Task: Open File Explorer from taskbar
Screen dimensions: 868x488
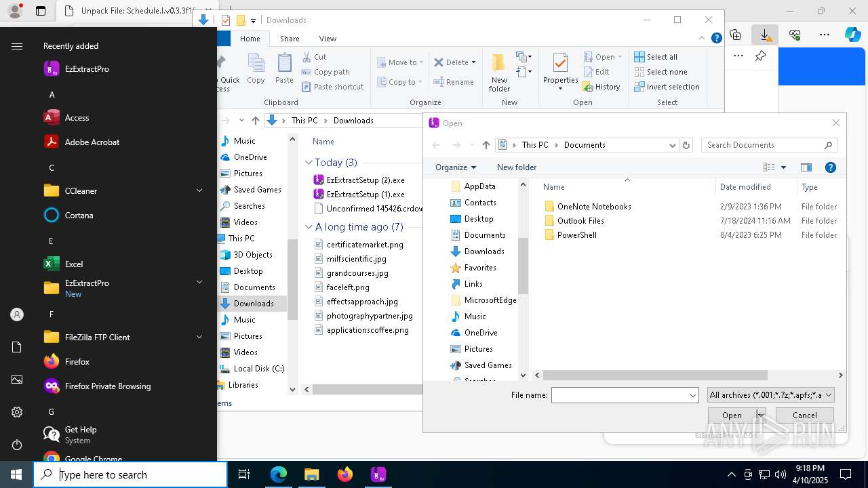Action: pyautogui.click(x=311, y=474)
